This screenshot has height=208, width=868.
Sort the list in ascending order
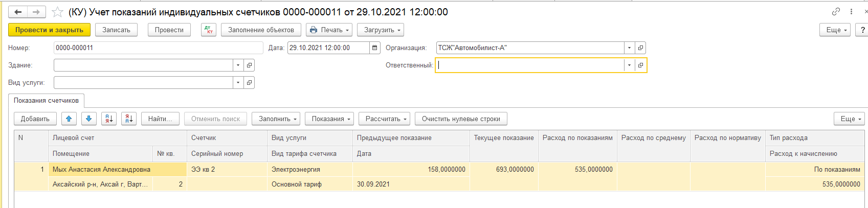tap(109, 119)
